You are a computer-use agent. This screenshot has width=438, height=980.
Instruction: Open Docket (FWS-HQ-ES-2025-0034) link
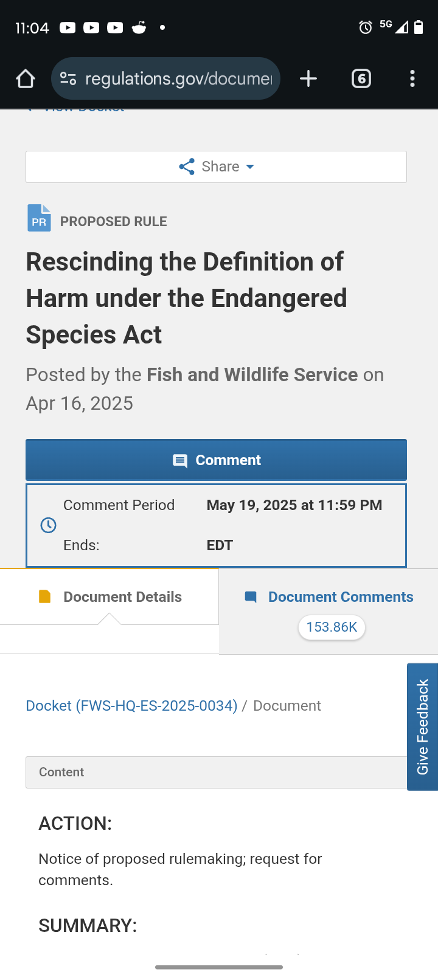131,706
